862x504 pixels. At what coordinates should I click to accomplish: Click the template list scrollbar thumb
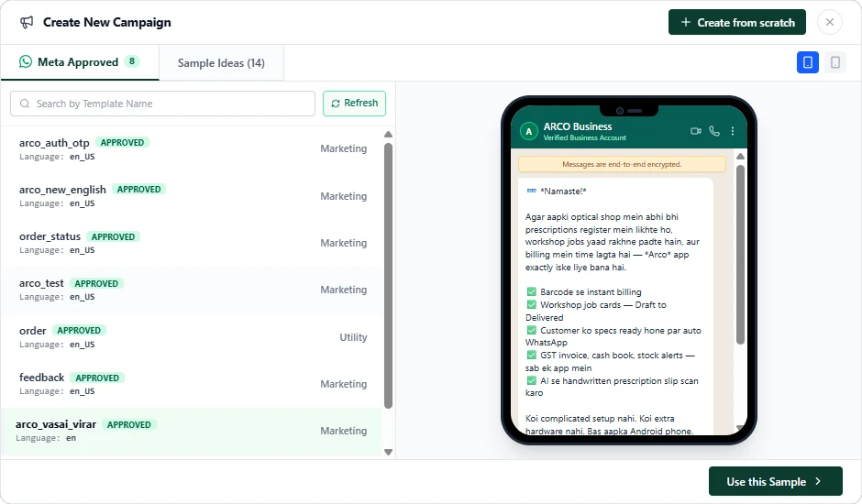click(x=388, y=275)
